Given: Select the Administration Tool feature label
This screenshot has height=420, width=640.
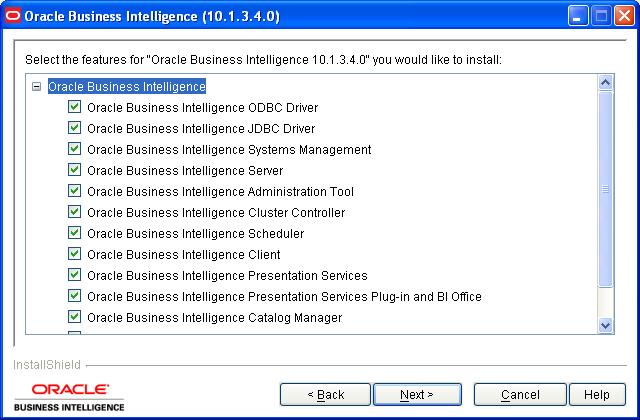Looking at the screenshot, I should 220,191.
